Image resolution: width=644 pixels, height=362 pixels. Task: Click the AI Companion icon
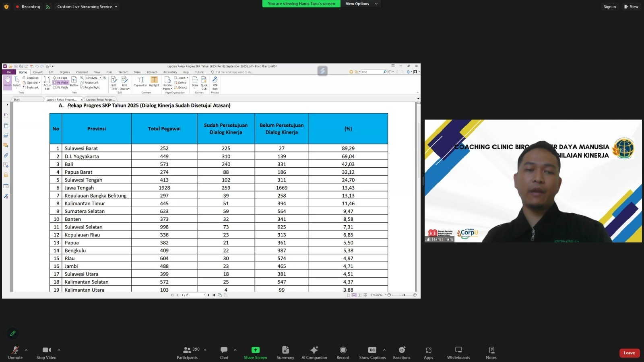(x=314, y=352)
